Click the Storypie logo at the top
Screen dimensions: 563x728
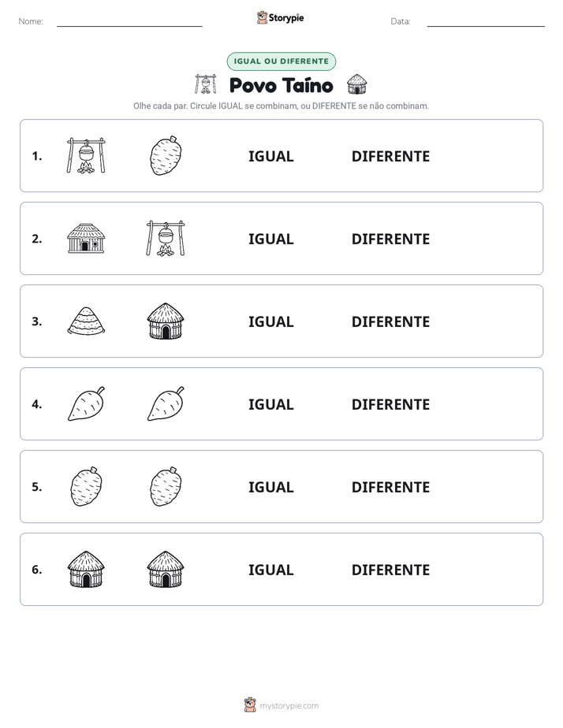(281, 17)
